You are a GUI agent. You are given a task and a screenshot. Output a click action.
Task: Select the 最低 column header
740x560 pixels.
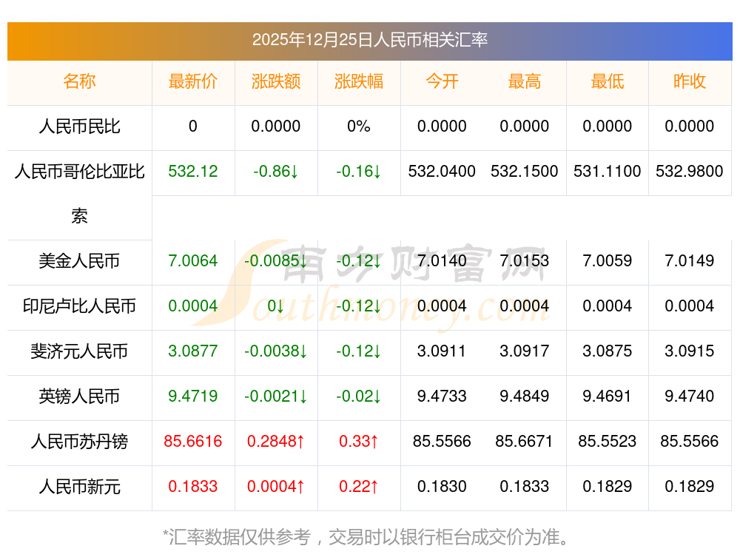pyautogui.click(x=607, y=81)
